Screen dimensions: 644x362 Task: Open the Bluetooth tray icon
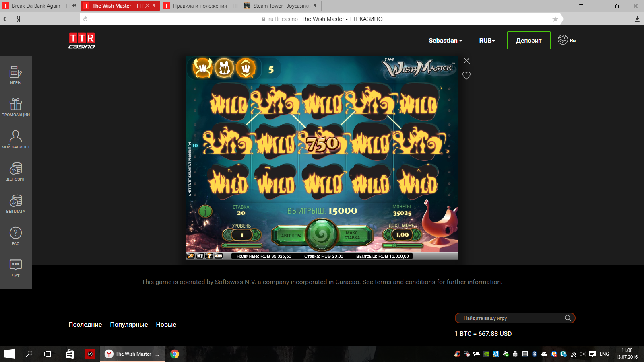[535, 354]
